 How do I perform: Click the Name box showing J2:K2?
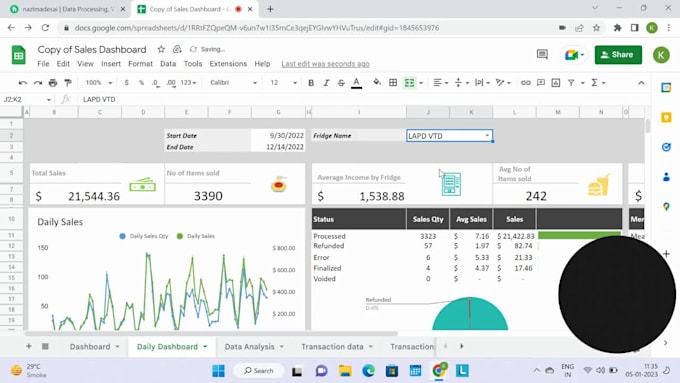tap(26, 99)
